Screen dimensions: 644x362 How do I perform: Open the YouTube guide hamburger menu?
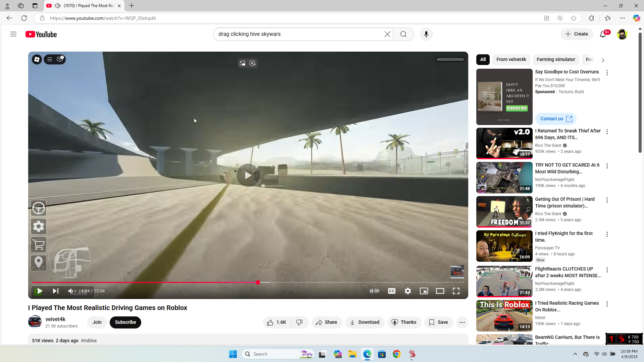click(13, 34)
